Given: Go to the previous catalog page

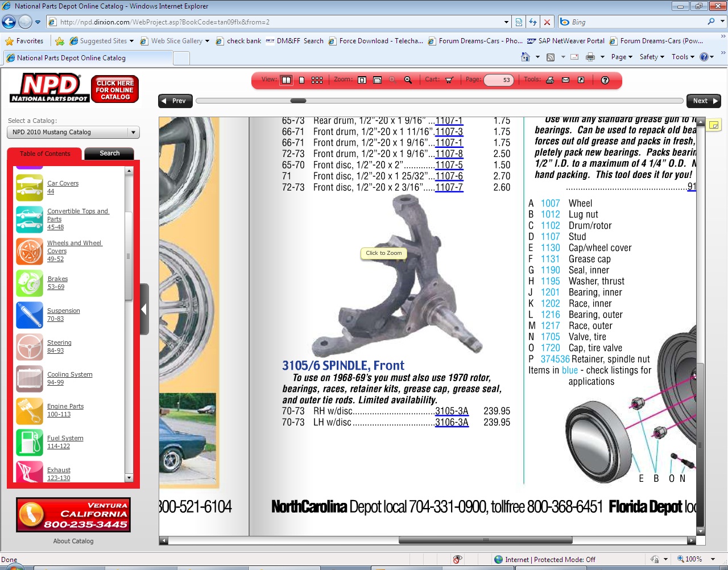Looking at the screenshot, I should coord(175,101).
